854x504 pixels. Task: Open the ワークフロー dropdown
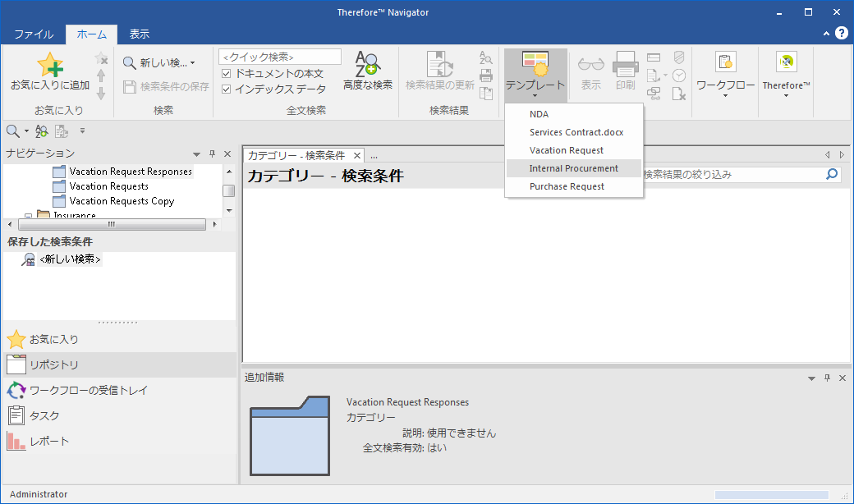(725, 76)
